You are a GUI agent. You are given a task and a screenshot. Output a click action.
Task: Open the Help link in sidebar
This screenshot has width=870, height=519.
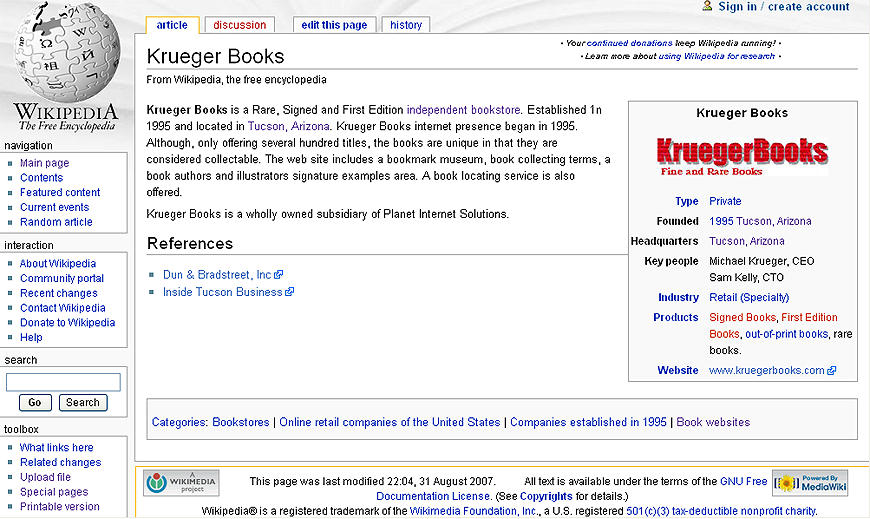pyautogui.click(x=31, y=337)
